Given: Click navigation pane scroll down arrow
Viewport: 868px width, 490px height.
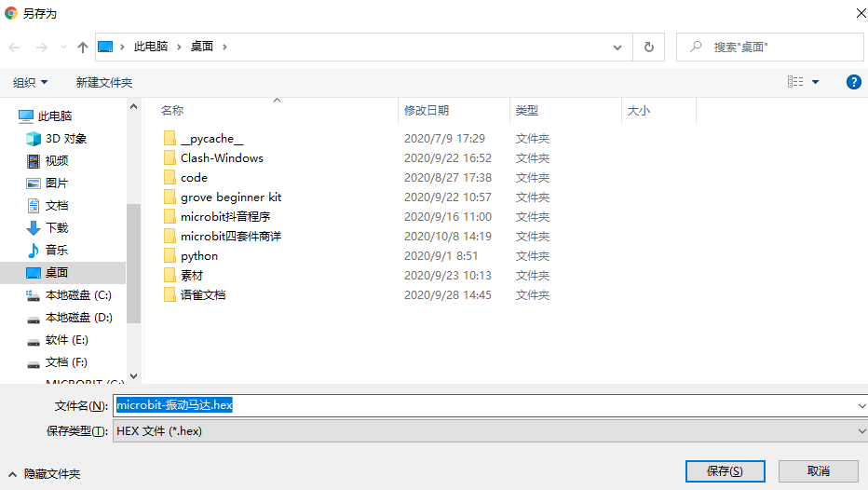Looking at the screenshot, I should pyautogui.click(x=133, y=376).
